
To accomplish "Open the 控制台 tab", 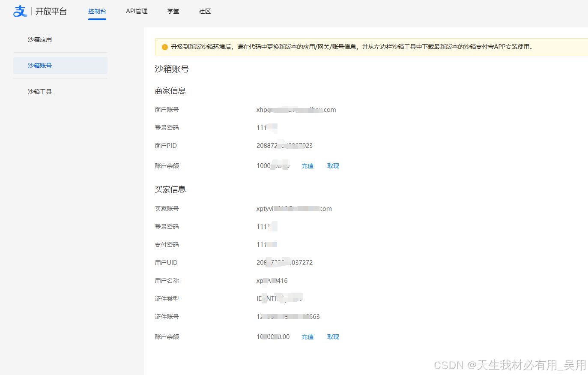I will click(97, 11).
